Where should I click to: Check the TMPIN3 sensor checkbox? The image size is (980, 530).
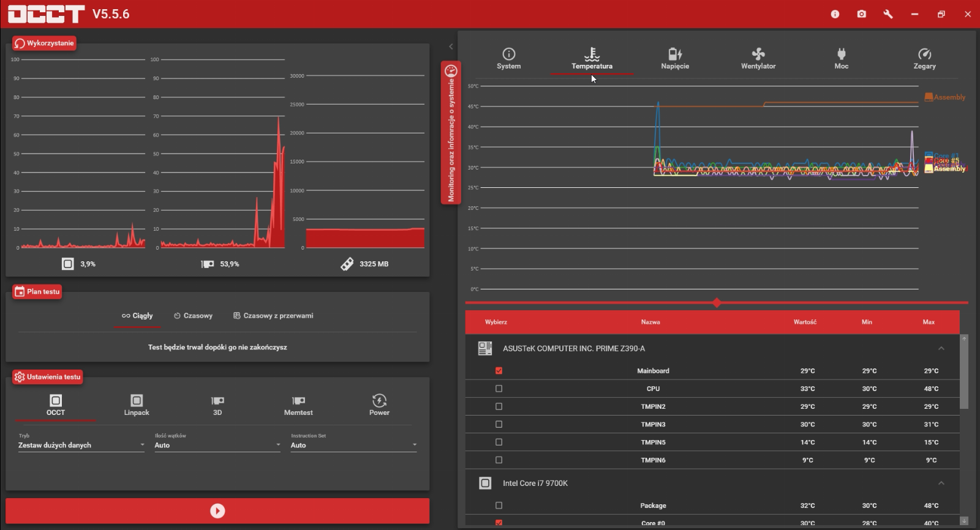499,424
